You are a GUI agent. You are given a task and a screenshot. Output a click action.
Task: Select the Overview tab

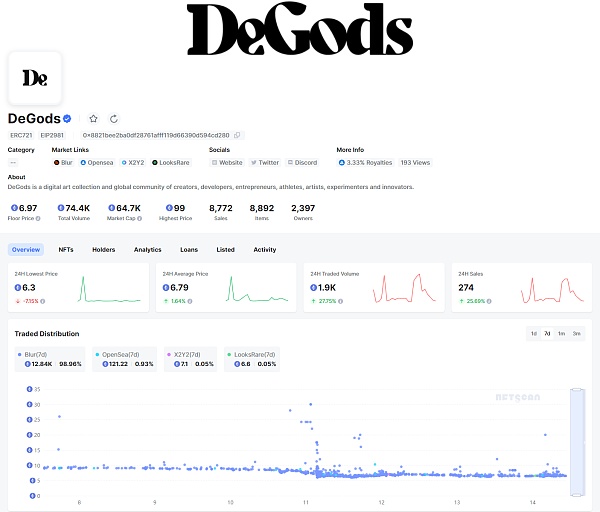pyautogui.click(x=26, y=249)
